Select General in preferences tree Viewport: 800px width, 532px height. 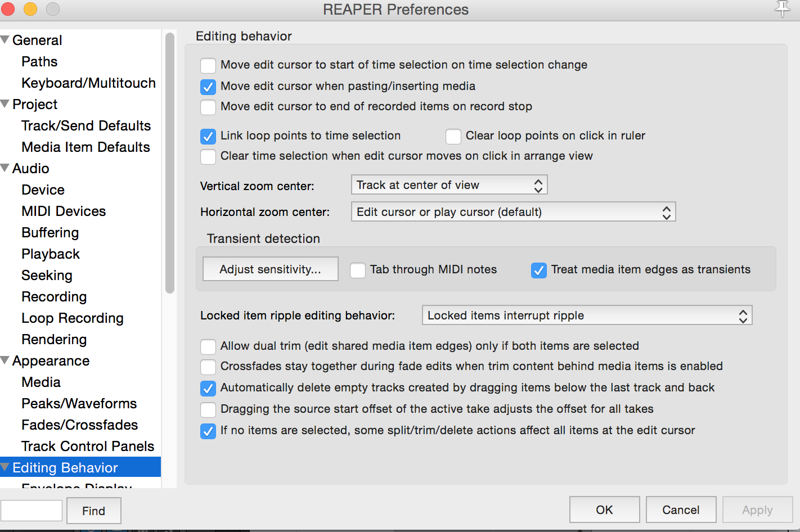pyautogui.click(x=37, y=40)
